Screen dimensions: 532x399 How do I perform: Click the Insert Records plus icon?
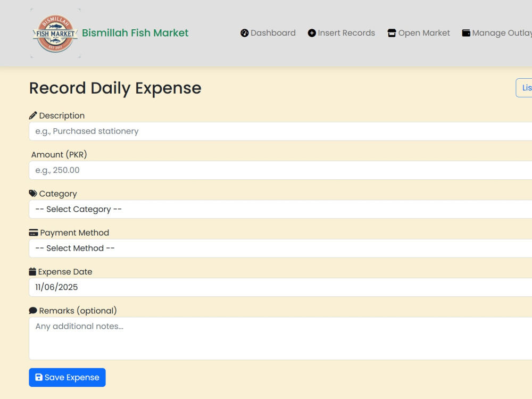click(x=311, y=33)
